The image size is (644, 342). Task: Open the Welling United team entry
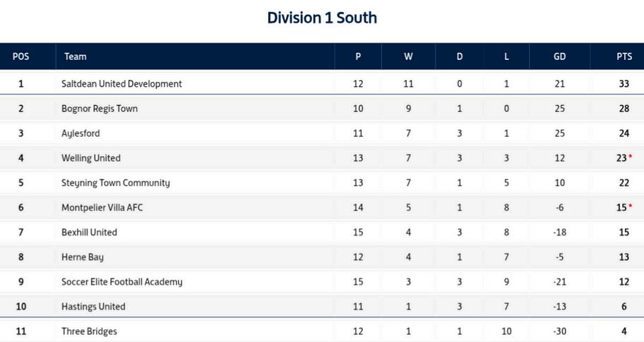click(x=91, y=158)
